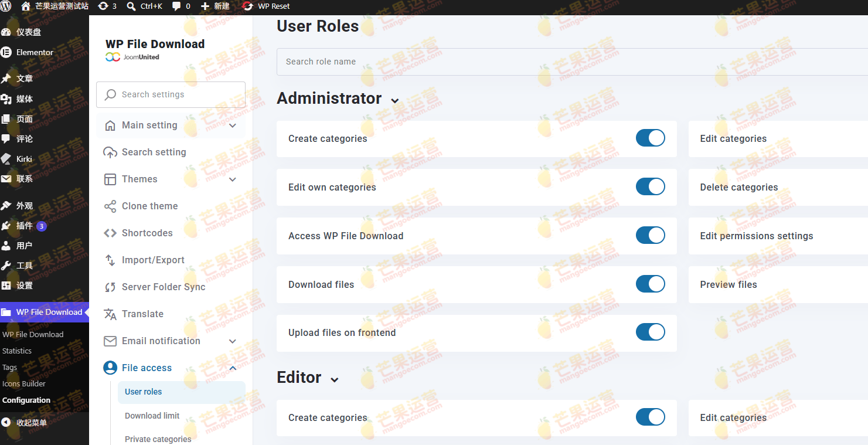Open Icons Builder submenu link
Viewport: 868px width, 445px height.
(24, 384)
